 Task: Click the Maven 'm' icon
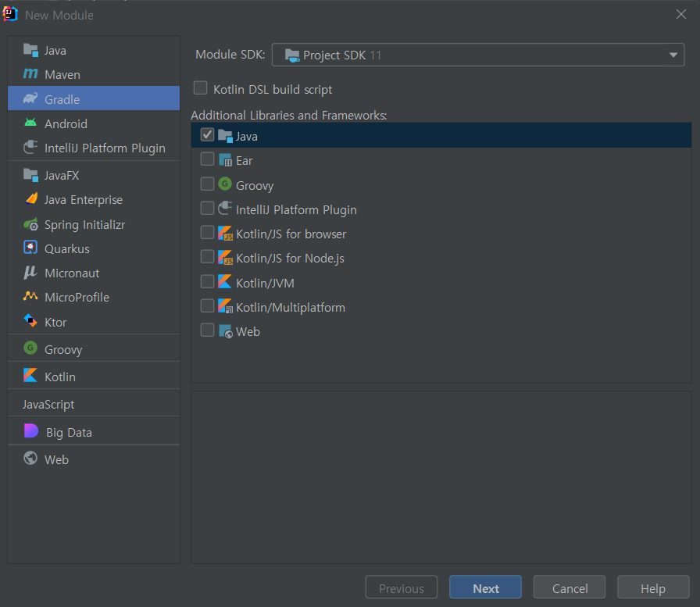[x=30, y=73]
